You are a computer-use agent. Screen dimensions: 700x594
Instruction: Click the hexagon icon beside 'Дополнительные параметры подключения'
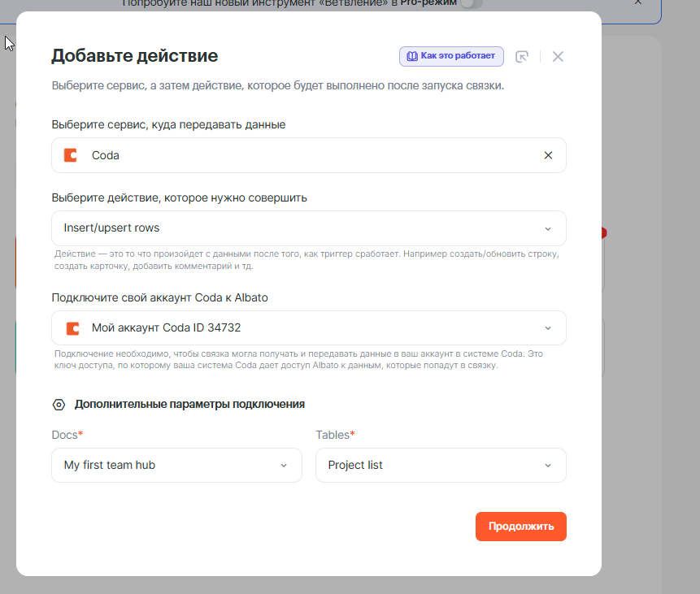point(59,404)
